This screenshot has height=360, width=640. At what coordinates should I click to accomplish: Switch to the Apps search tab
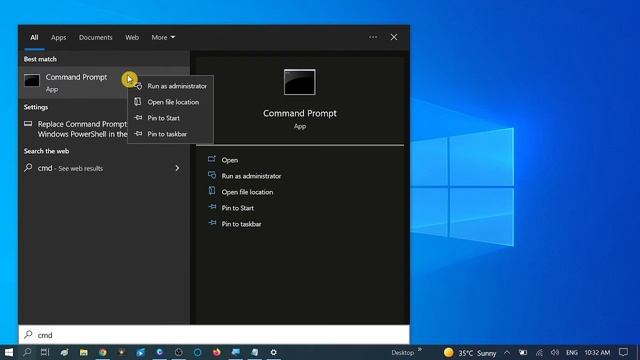coord(58,37)
